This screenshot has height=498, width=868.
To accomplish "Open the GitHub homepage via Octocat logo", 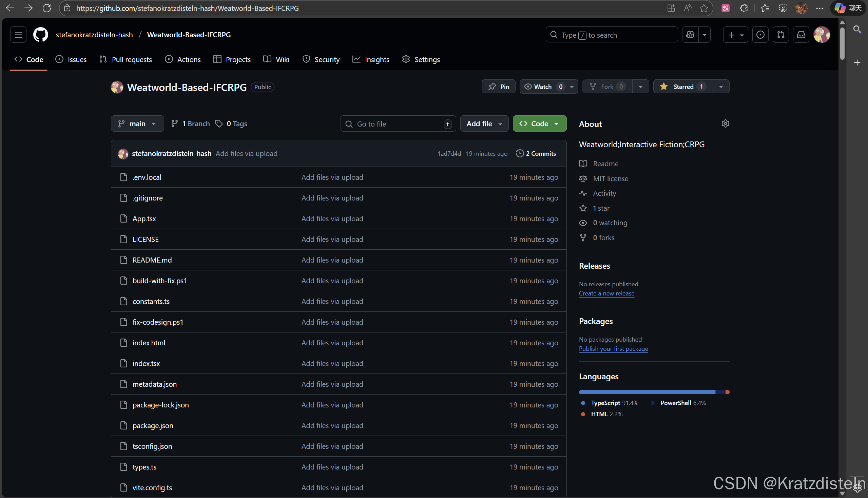I will tap(40, 35).
